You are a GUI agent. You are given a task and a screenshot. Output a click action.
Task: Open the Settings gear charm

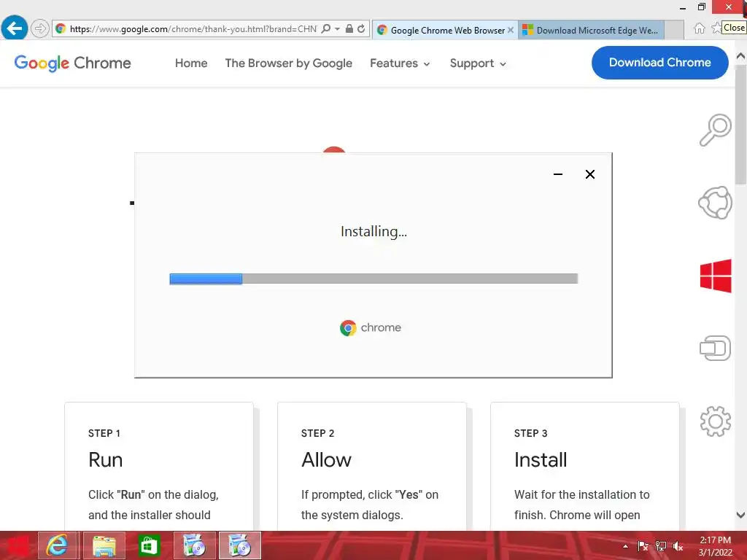(x=715, y=421)
